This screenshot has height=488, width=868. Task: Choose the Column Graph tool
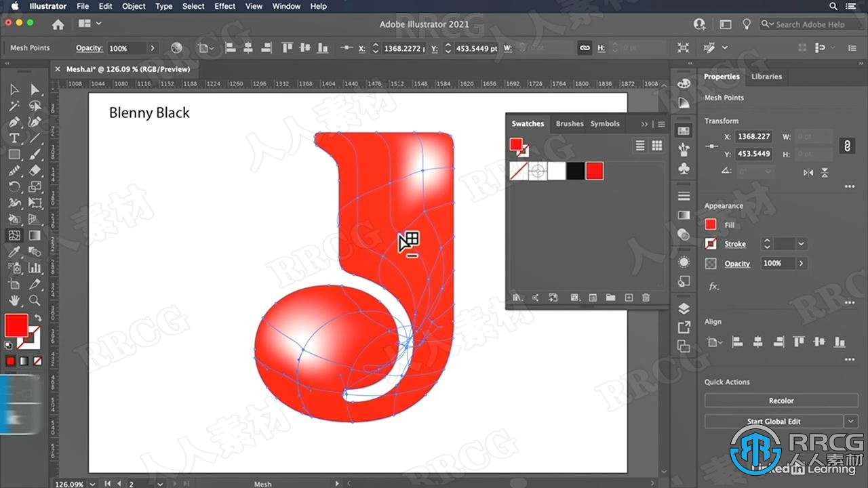[x=35, y=268]
